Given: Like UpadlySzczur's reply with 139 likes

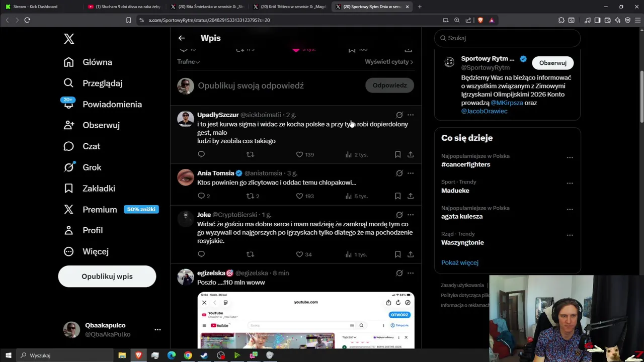Looking at the screenshot, I should point(305,154).
